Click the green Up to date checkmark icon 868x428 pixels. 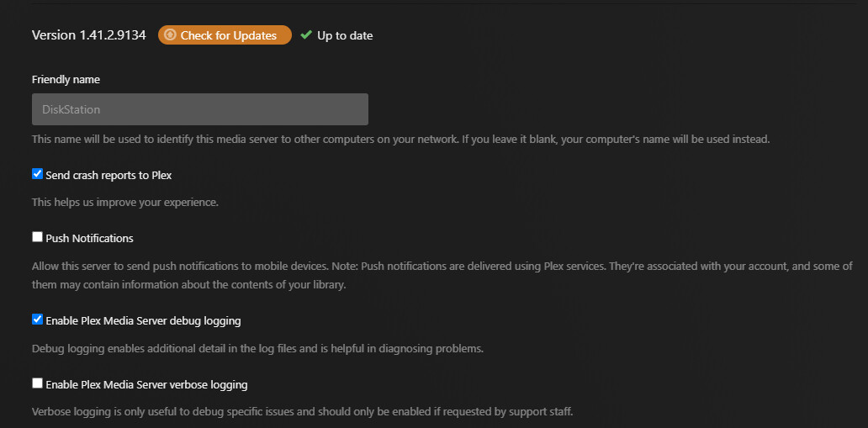tap(306, 35)
